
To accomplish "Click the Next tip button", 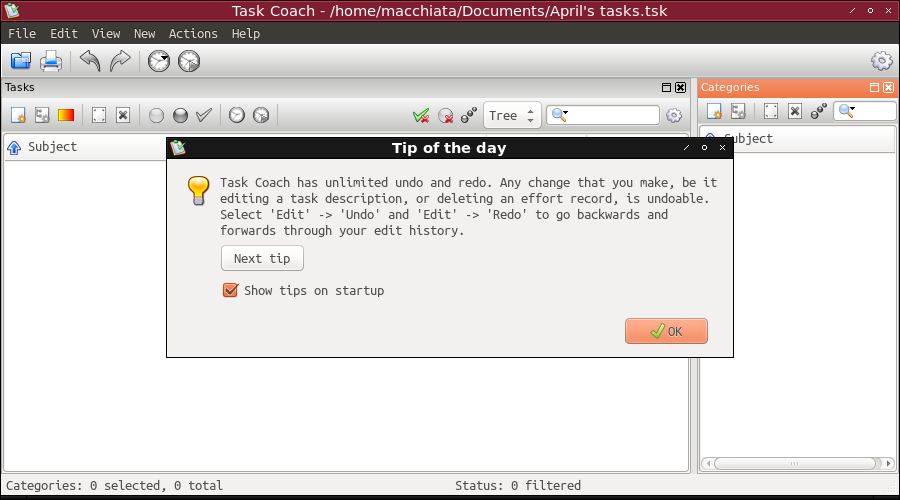I will (x=262, y=258).
